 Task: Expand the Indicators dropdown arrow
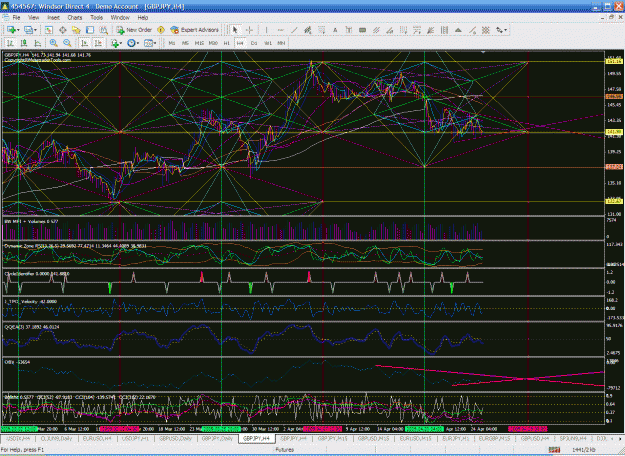(x=121, y=43)
